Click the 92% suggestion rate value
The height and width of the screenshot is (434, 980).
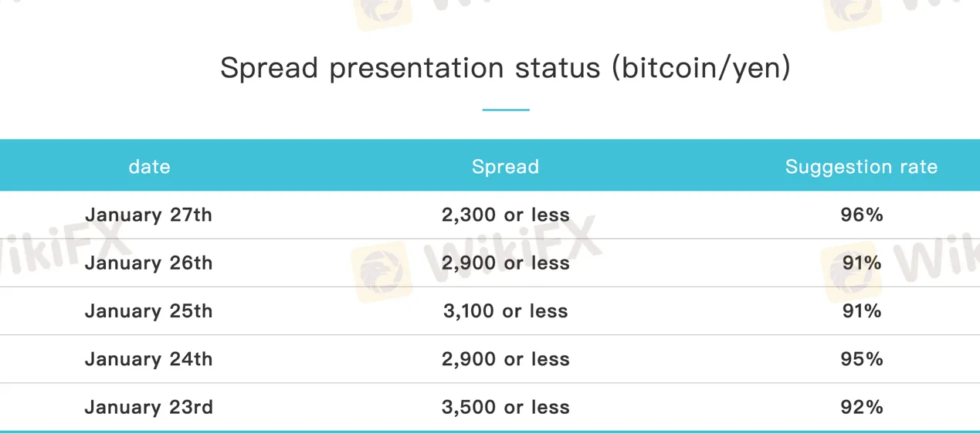[x=861, y=407]
